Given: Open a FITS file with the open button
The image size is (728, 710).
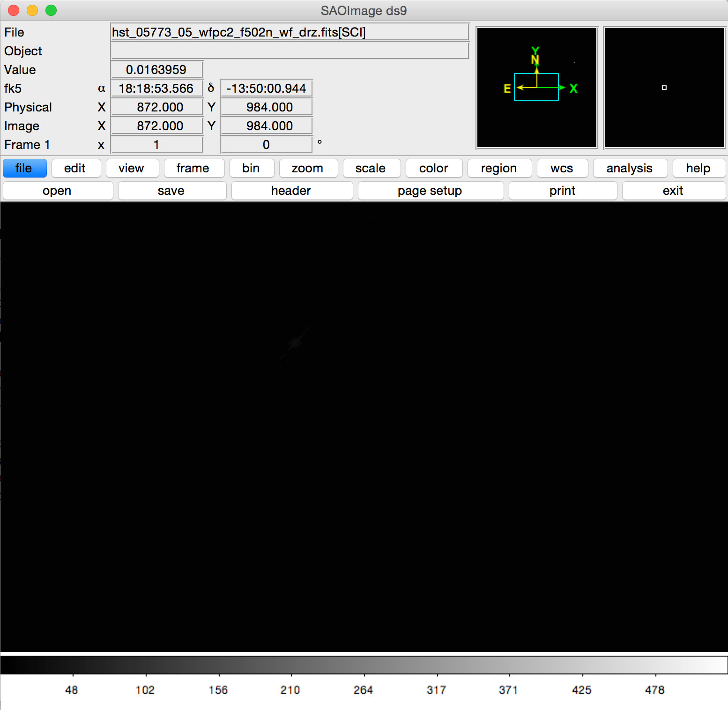Looking at the screenshot, I should [x=57, y=191].
